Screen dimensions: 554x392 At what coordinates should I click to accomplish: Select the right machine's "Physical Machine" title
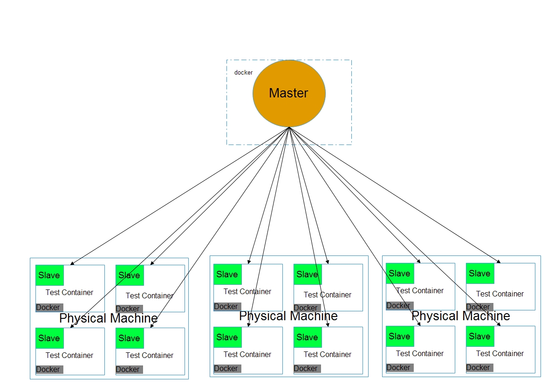tap(461, 316)
